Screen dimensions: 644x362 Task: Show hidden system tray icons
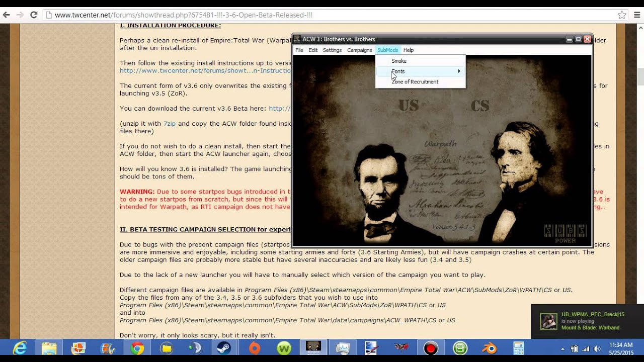coord(562,348)
